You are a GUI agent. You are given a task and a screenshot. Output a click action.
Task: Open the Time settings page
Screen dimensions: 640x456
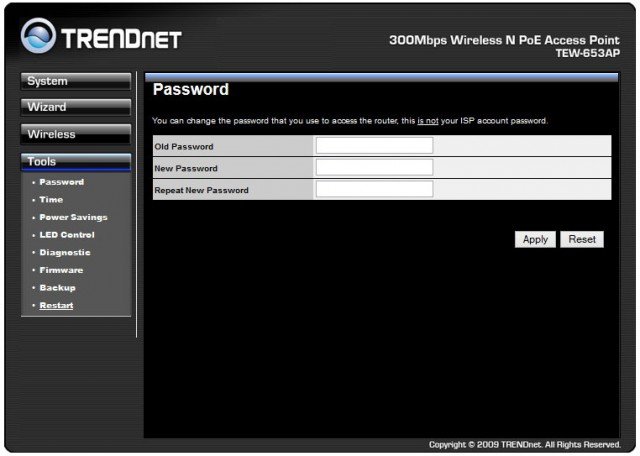pyautogui.click(x=51, y=200)
